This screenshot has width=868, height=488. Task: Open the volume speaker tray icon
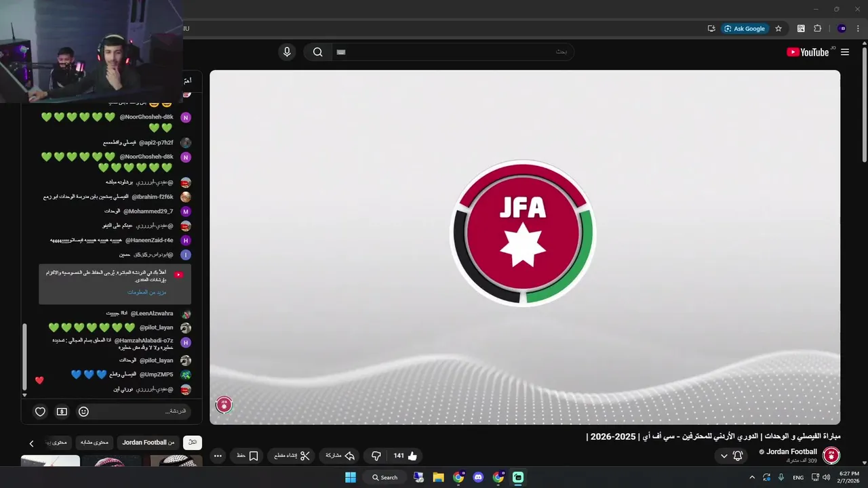click(826, 477)
